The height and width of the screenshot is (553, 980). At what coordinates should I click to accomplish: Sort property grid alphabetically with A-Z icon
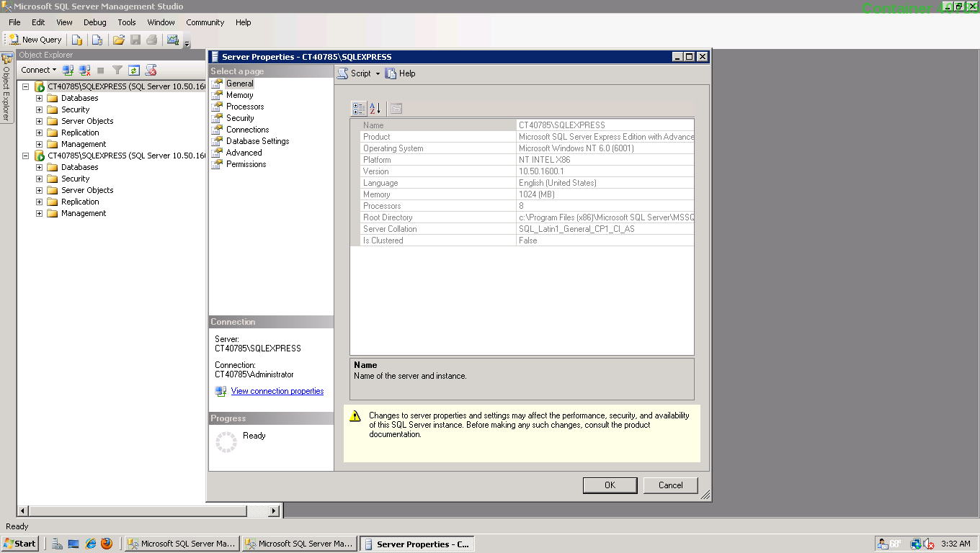click(375, 109)
